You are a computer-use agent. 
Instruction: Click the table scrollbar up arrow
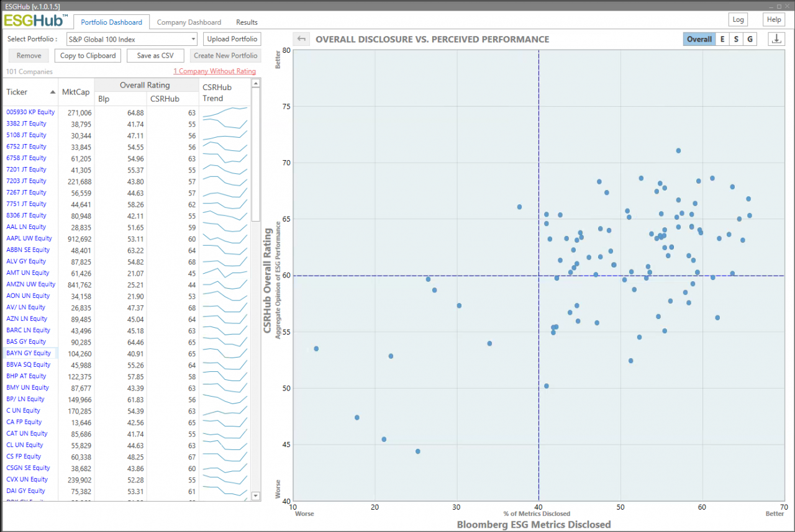click(255, 83)
